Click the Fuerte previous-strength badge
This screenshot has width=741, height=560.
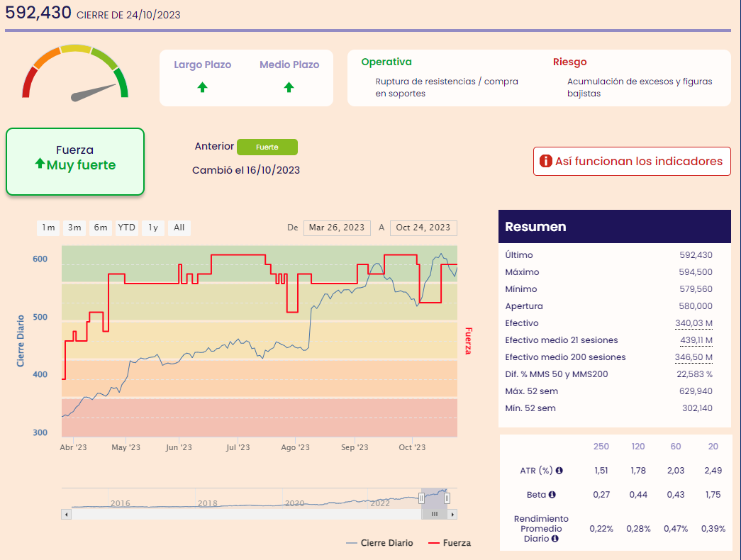(267, 147)
